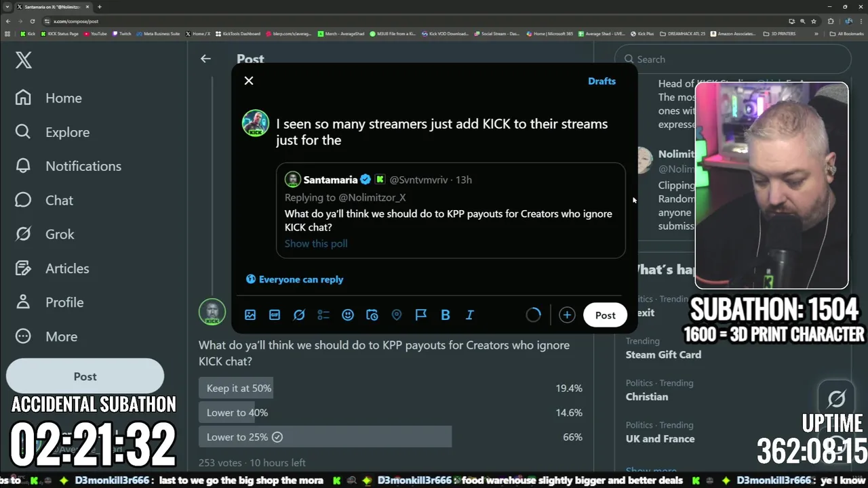This screenshot has width=868, height=488.
Task: Open Drafts in compose dialog
Action: click(601, 81)
